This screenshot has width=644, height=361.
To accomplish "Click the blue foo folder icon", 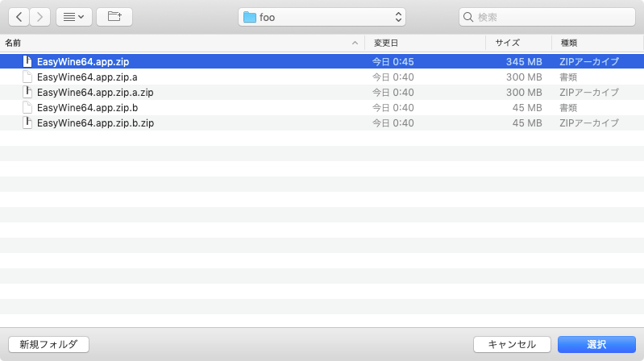I will (x=249, y=17).
